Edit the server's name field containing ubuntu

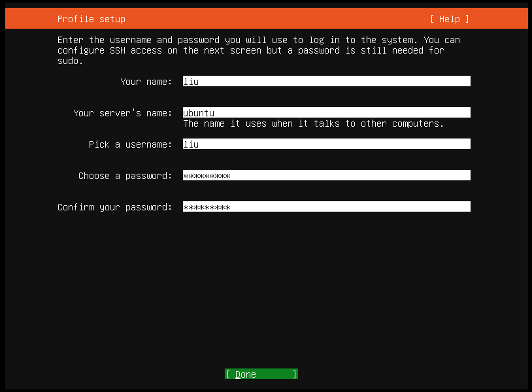click(x=326, y=112)
